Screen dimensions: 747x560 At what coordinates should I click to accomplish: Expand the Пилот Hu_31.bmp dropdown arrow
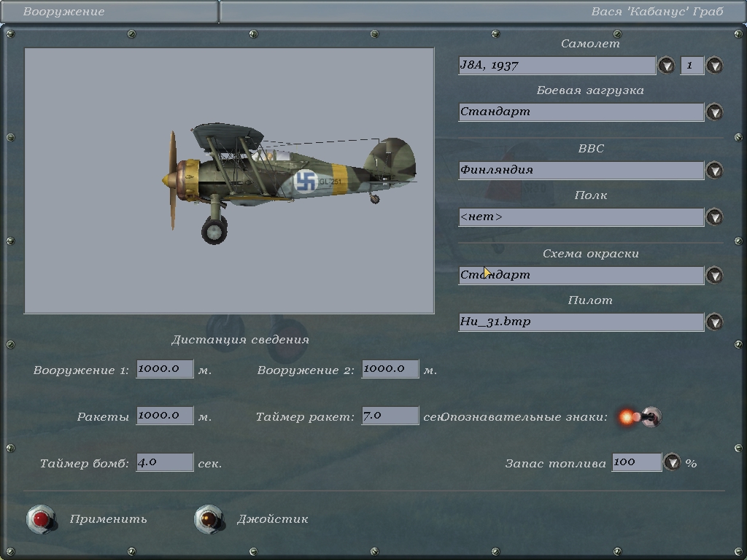(x=714, y=322)
